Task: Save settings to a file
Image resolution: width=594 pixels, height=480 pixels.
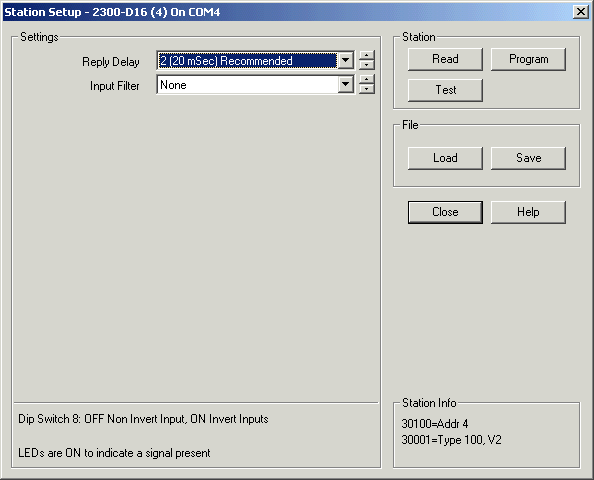Action: pos(528,158)
